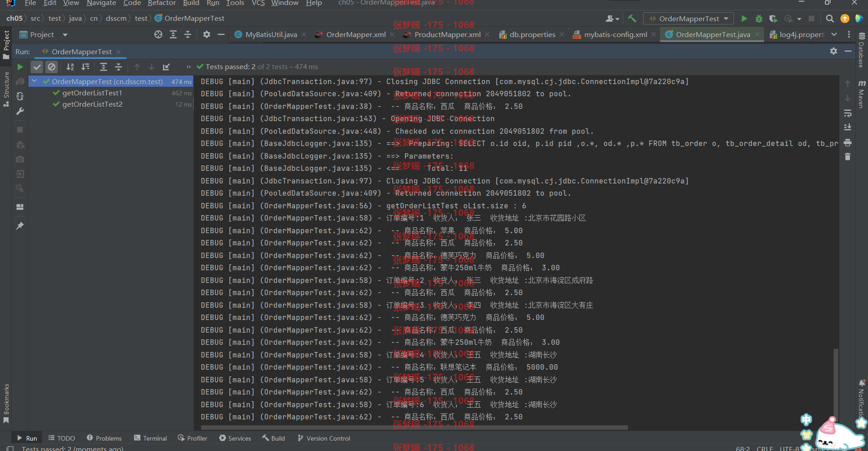Screen dimensions: 868x451
Task: Print console output icon
Action: tap(848, 143)
